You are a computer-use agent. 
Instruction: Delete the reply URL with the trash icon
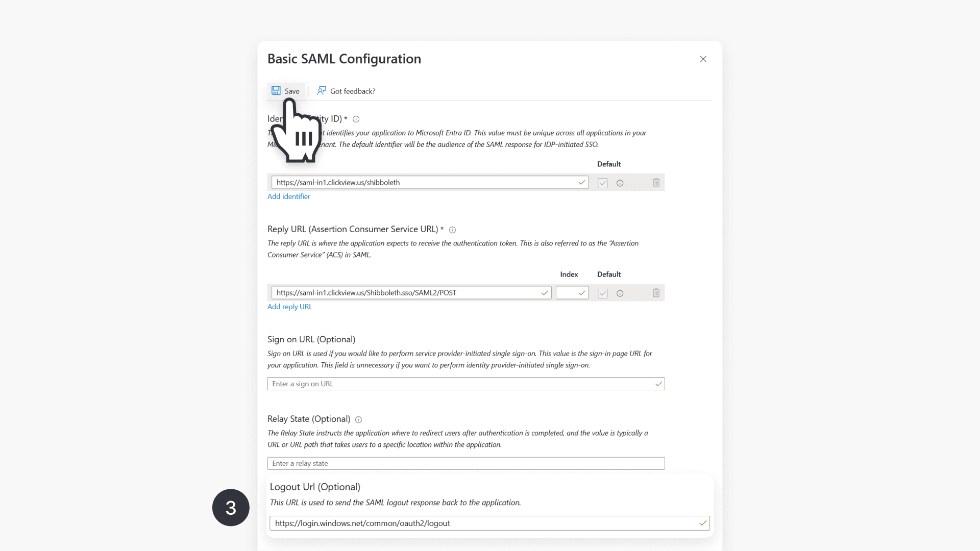[656, 292]
